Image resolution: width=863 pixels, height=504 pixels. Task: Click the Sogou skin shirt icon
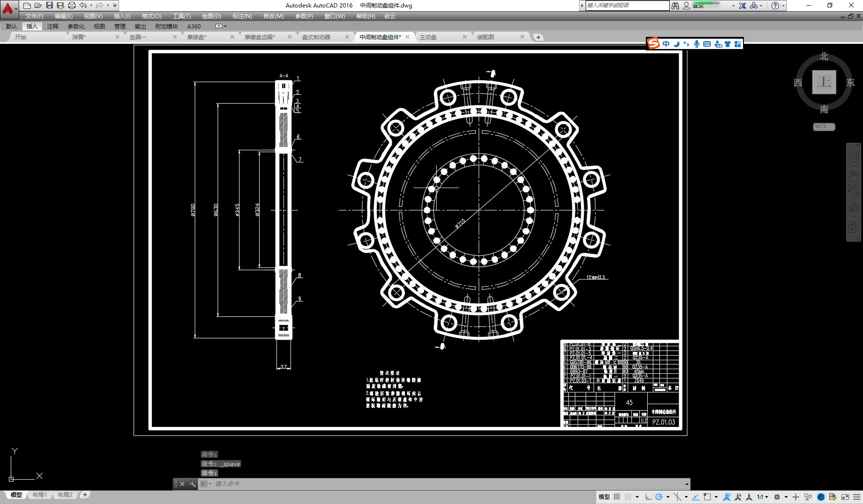[728, 44]
